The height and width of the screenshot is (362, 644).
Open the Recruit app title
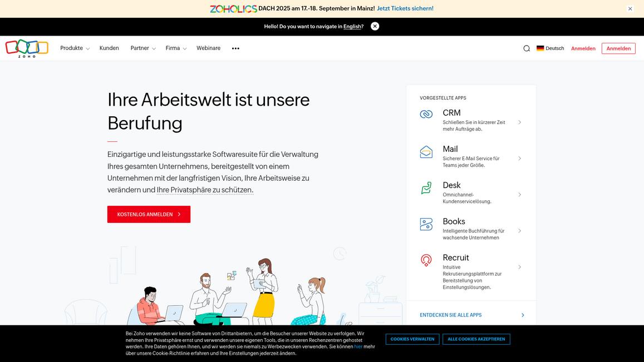coord(455,257)
